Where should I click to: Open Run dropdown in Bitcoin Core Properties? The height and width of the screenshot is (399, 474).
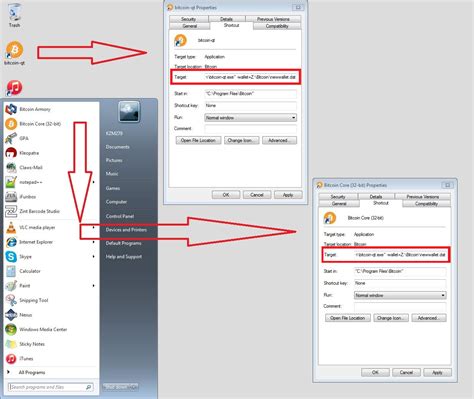pyautogui.click(x=400, y=295)
